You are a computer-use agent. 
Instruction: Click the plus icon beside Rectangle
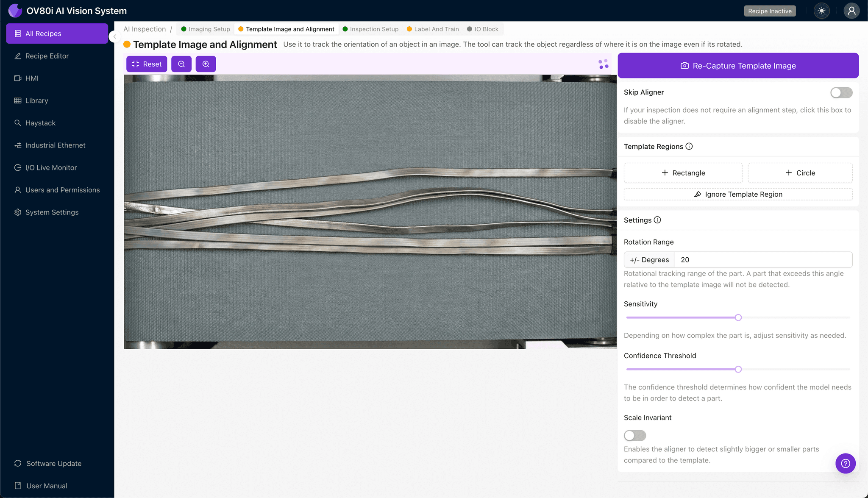(665, 173)
